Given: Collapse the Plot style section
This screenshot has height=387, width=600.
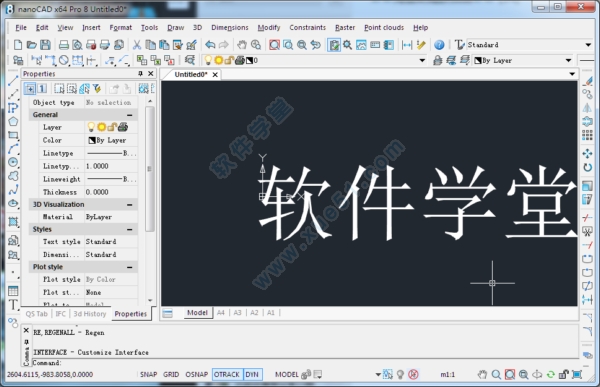Looking at the screenshot, I should coord(130,267).
